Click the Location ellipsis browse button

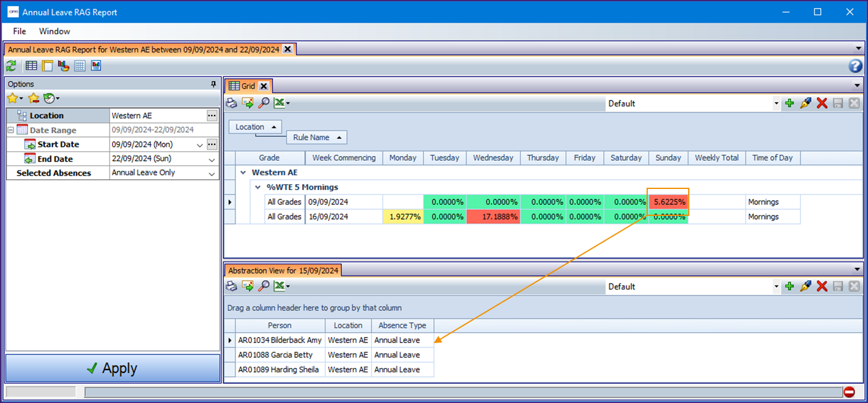[212, 116]
